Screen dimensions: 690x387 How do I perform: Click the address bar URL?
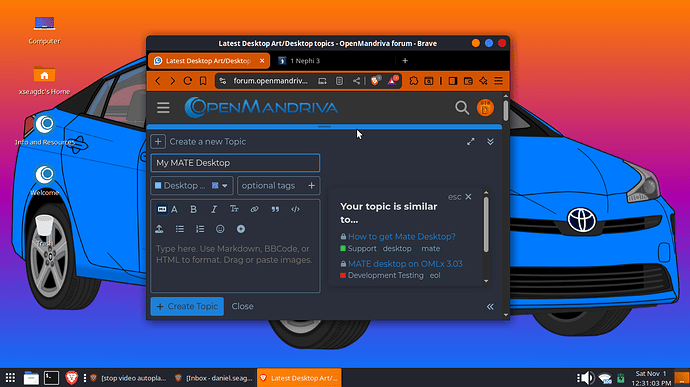click(x=270, y=81)
